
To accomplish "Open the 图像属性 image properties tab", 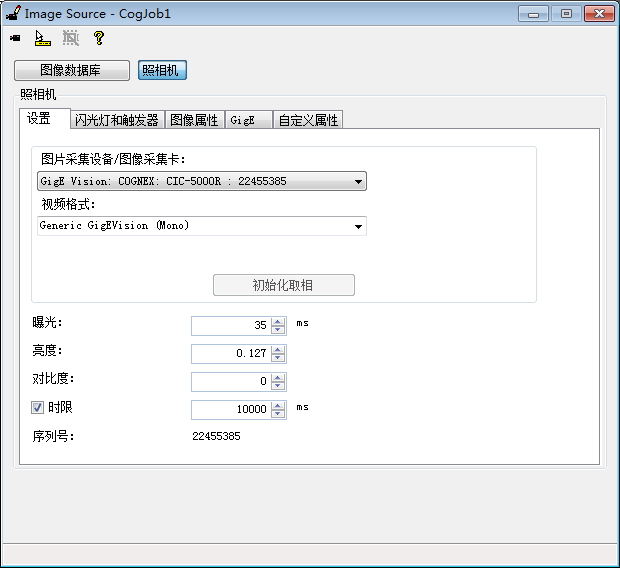I will [194, 120].
